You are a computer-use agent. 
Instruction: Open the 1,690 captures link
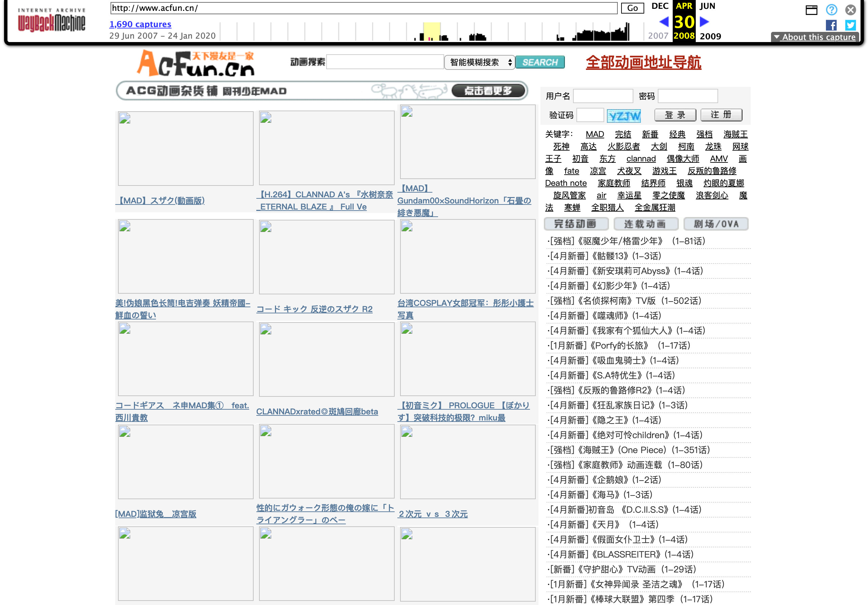click(140, 24)
